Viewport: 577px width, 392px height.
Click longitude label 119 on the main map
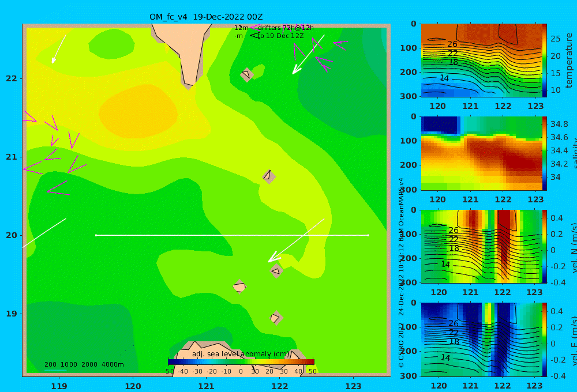pos(59,386)
